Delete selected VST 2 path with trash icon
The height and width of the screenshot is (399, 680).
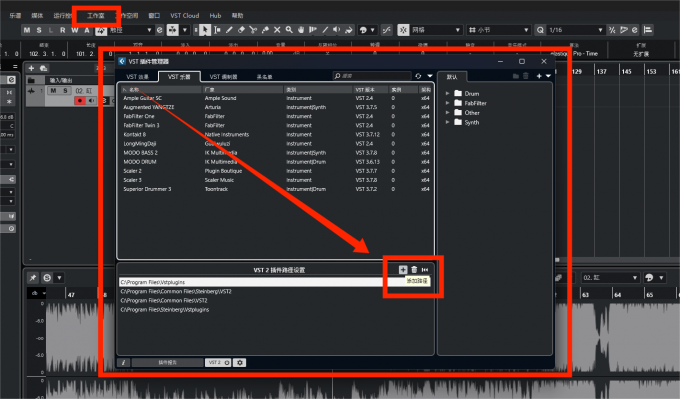pyautogui.click(x=414, y=270)
